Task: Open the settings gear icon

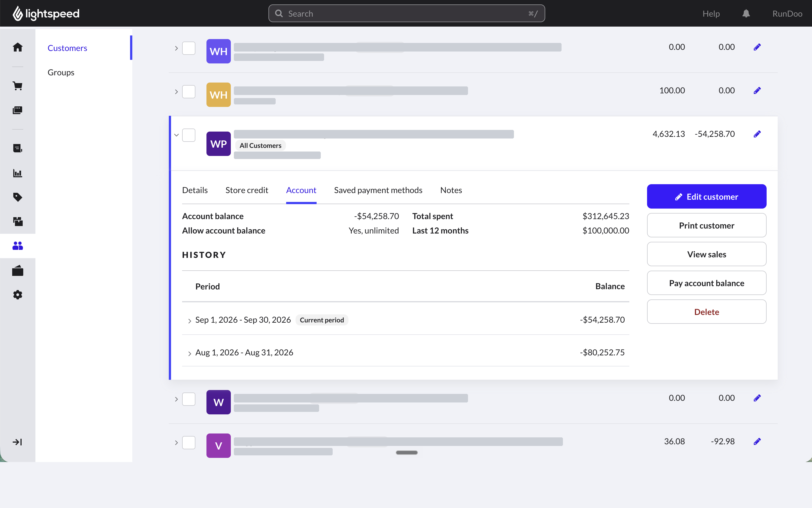Action: click(17, 295)
